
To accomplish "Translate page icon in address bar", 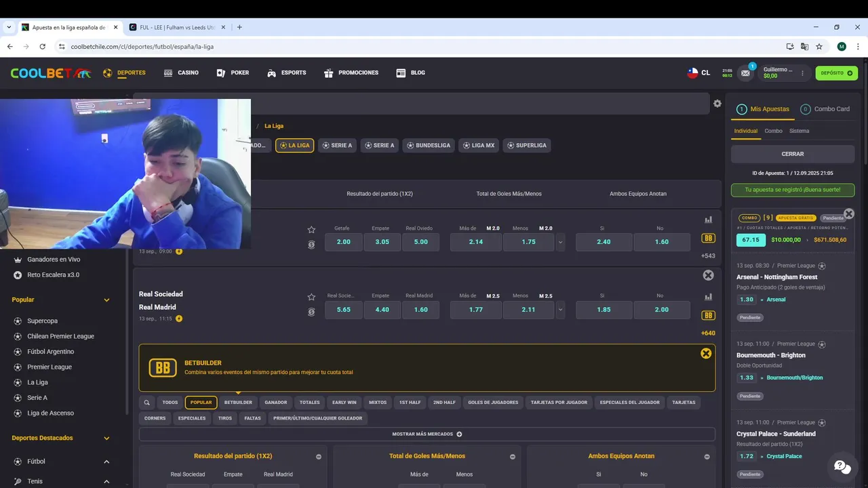I will (x=804, y=47).
